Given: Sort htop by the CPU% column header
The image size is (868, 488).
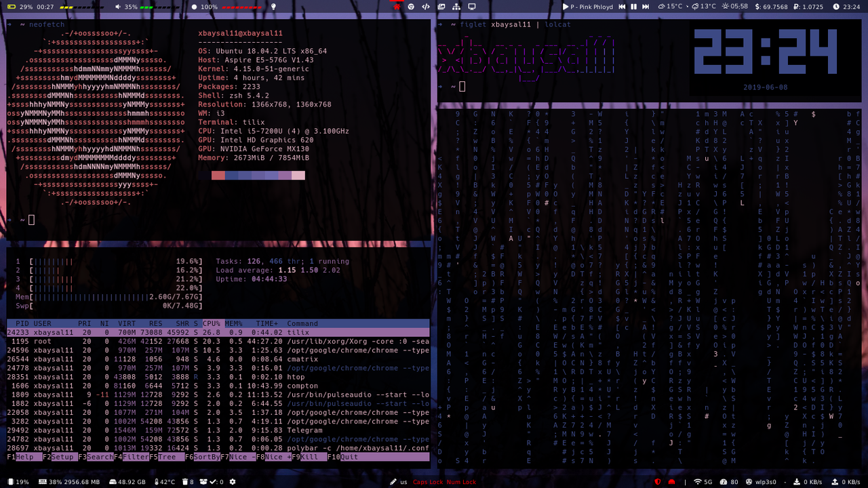Looking at the screenshot, I should click(212, 324).
